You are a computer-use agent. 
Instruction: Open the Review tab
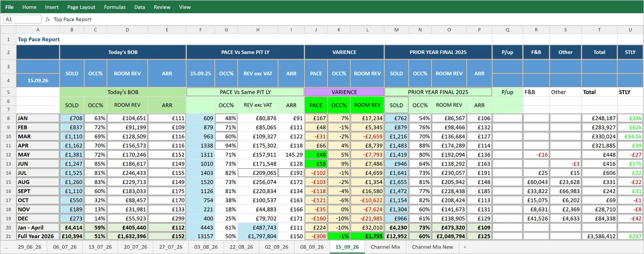tap(162, 7)
